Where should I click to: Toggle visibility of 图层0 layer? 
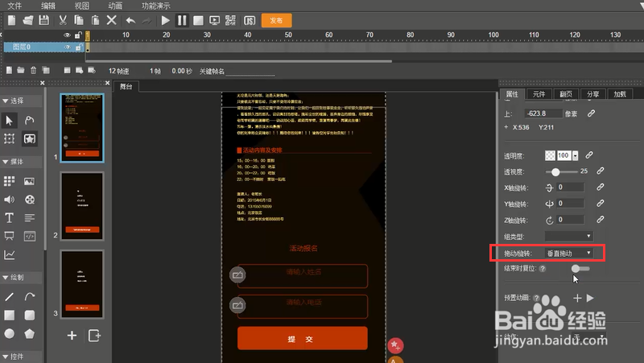pos(67,47)
